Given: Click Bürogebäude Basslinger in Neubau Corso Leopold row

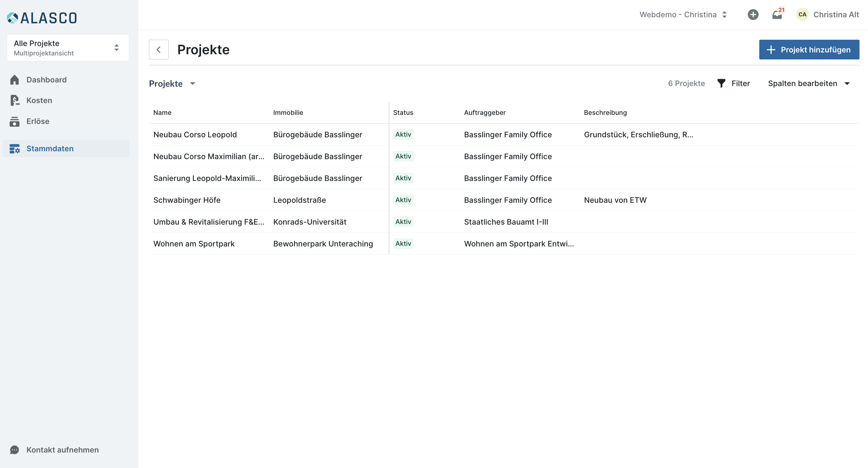Looking at the screenshot, I should 317,135.
